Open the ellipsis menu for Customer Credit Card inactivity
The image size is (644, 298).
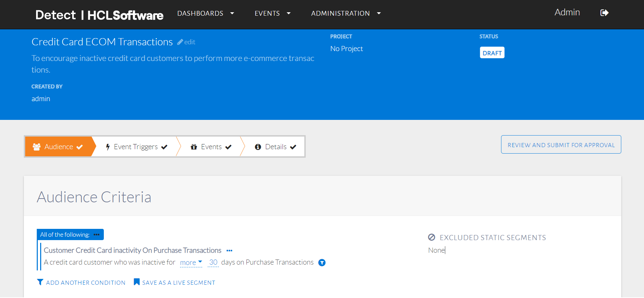click(229, 251)
